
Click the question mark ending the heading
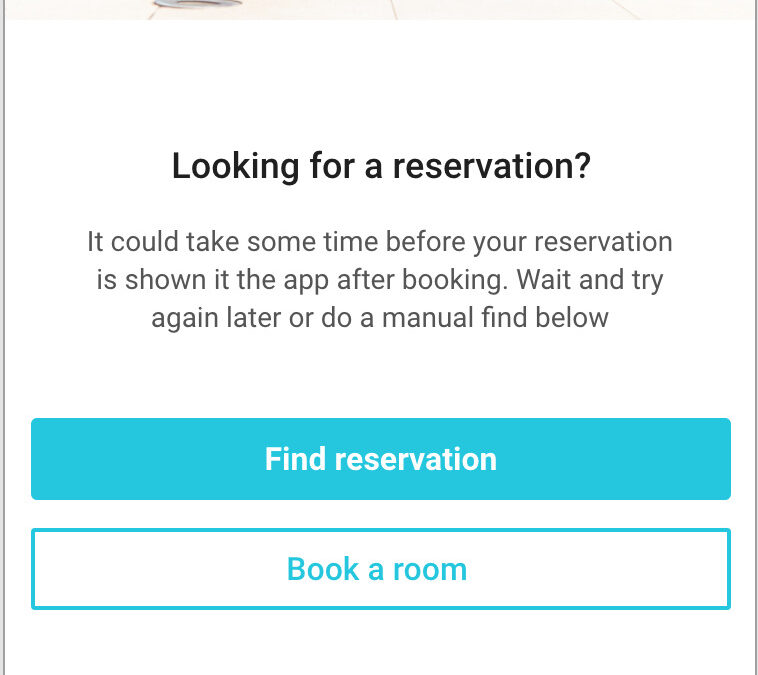tap(583, 165)
